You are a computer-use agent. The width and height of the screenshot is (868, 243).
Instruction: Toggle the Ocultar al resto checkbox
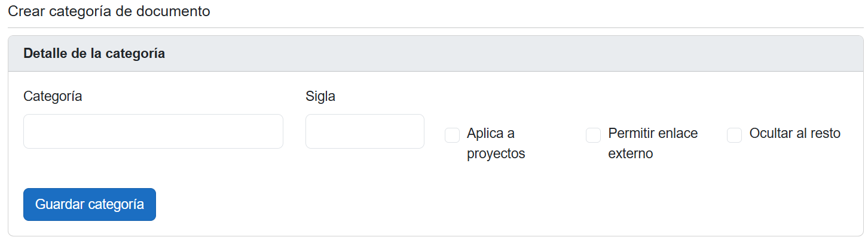coord(734,136)
